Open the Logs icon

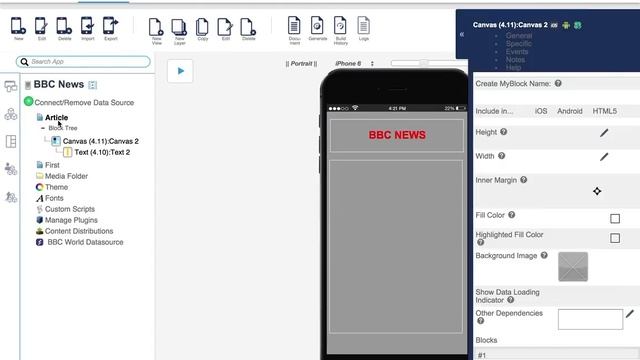[x=364, y=26]
